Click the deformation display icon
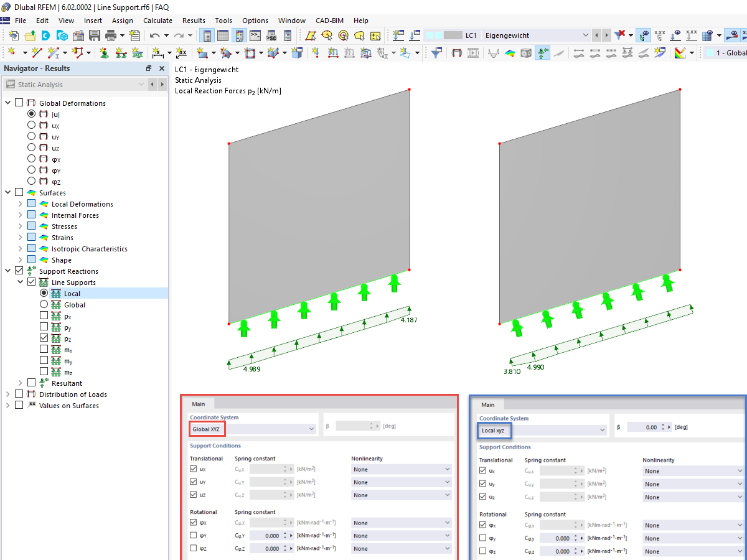The width and height of the screenshot is (747, 560). pyautogui.click(x=457, y=53)
